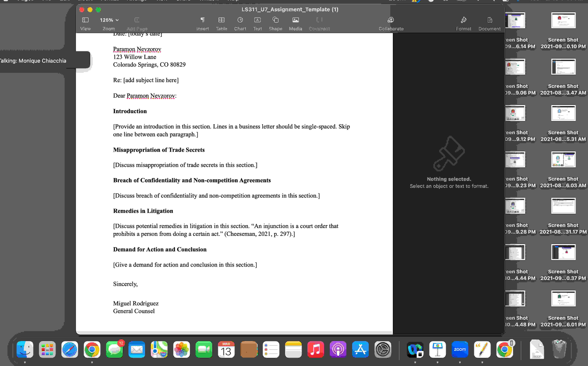Viewport: 588px width, 366px height.
Task: Select the Screen Shot 2021-08...3.47 AM thumbnail
Action: (x=563, y=67)
